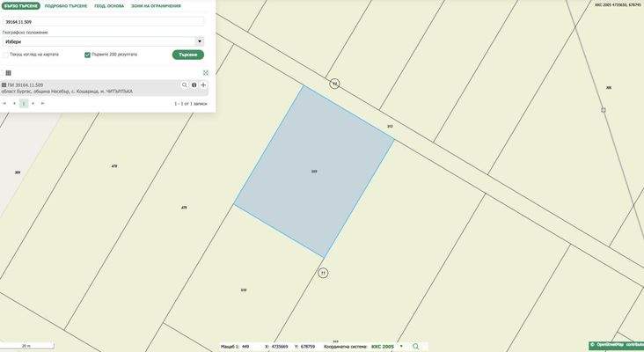644x352 pixels.
Task: Click the search field containing 39164.11.509
Action: (102, 21)
